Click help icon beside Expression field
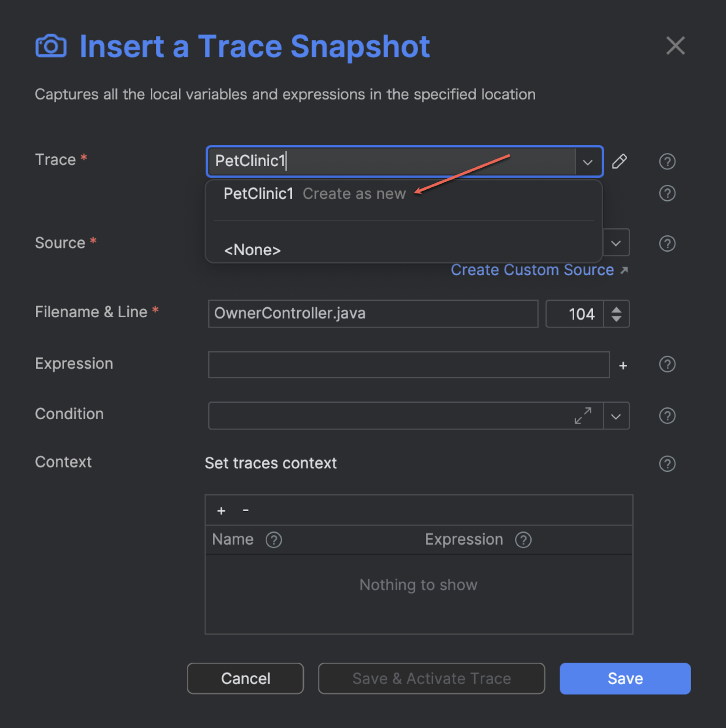This screenshot has height=728, width=726. tap(667, 364)
